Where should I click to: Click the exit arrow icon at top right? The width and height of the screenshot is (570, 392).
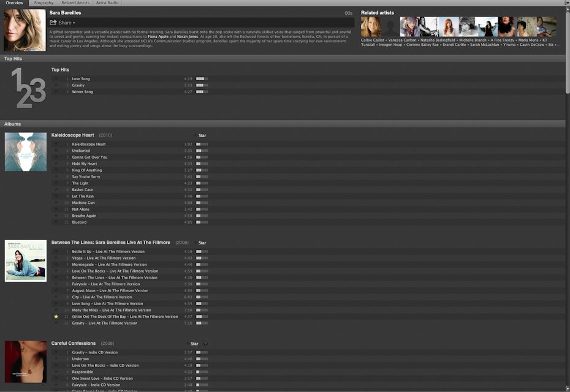pyautogui.click(x=567, y=2)
